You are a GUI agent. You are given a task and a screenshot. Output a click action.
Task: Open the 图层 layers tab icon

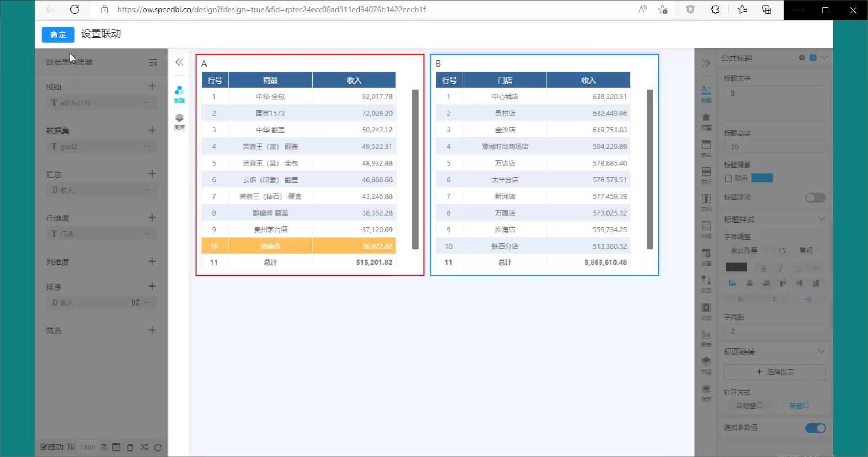[x=179, y=121]
